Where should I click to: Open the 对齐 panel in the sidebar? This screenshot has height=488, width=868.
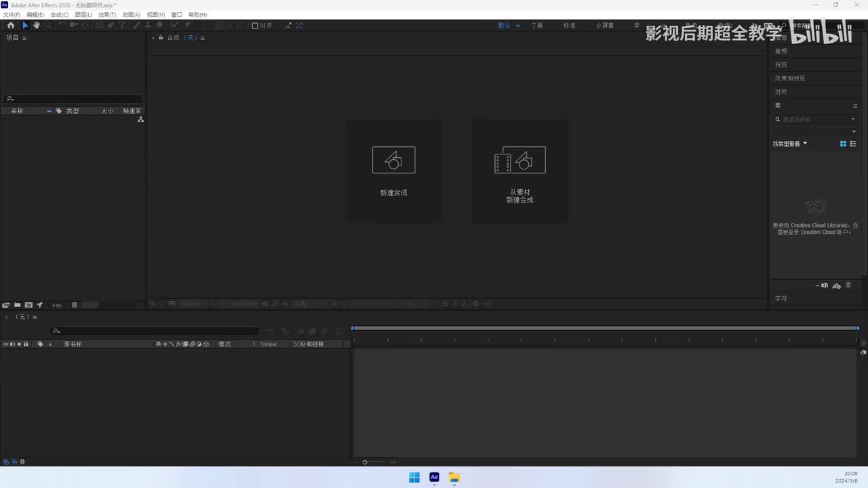781,92
